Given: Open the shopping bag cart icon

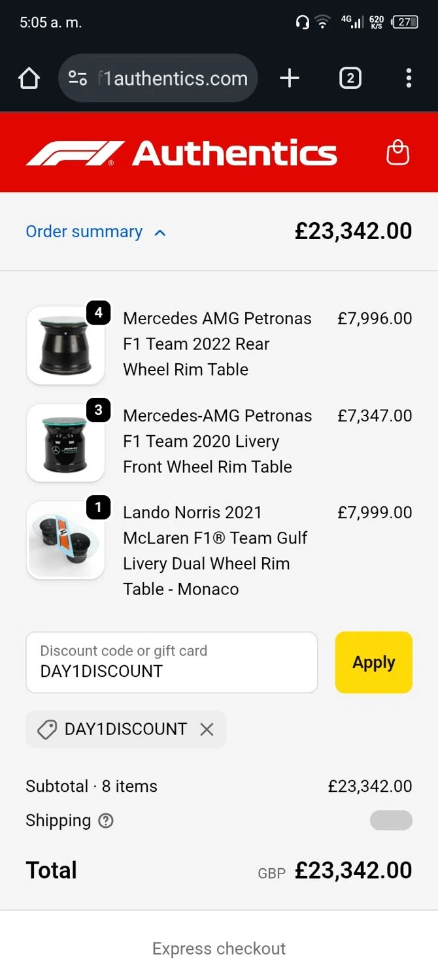Looking at the screenshot, I should click(397, 153).
